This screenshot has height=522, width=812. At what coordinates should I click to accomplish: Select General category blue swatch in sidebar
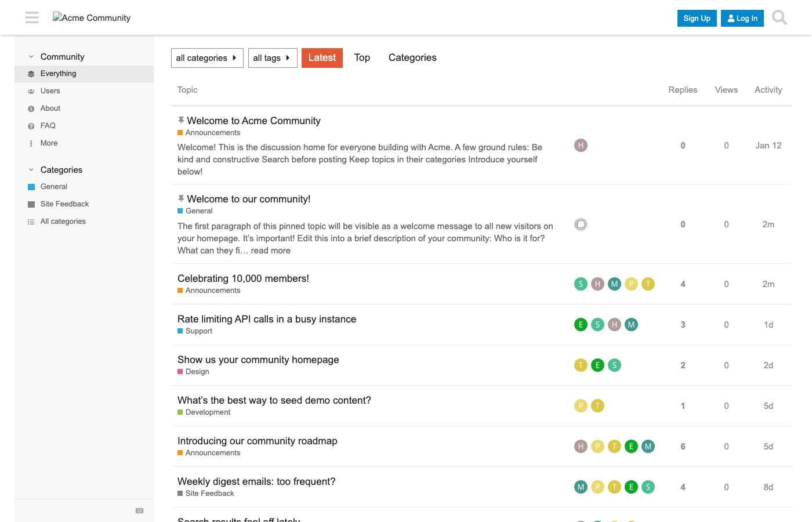31,187
